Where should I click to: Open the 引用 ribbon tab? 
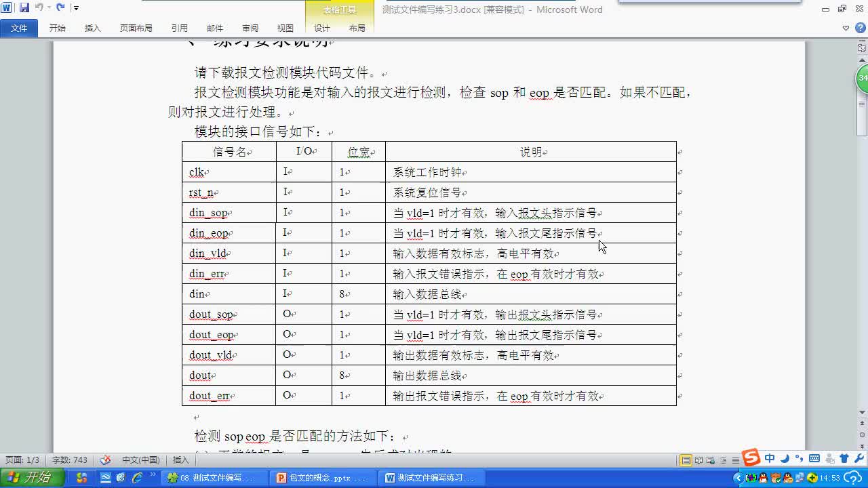180,28
